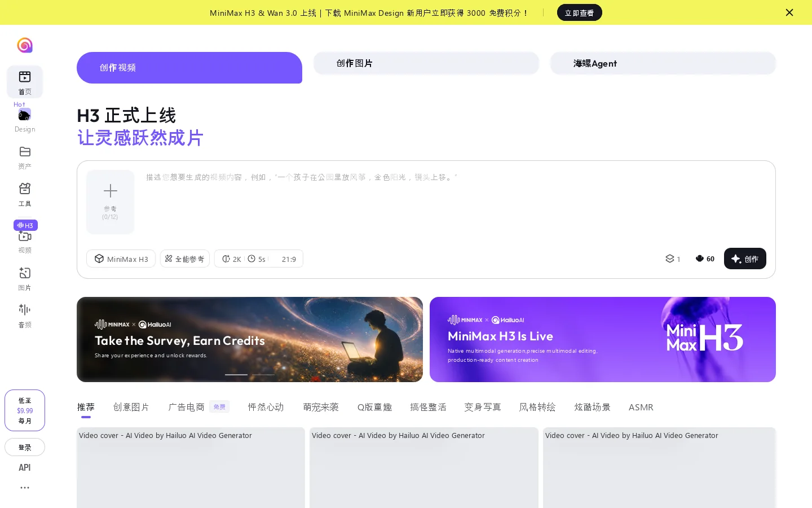Click the three-dot more icon in sidebar
The width and height of the screenshot is (812, 508).
pos(25,488)
